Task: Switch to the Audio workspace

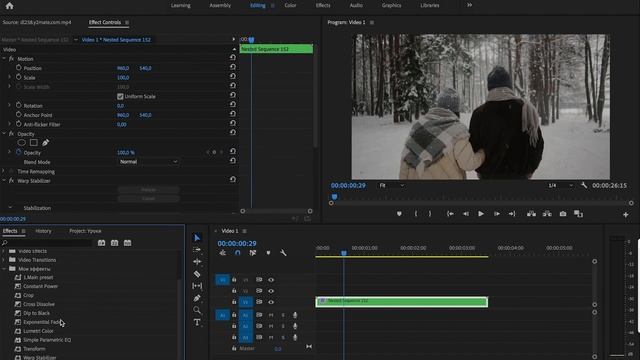Action: [356, 5]
